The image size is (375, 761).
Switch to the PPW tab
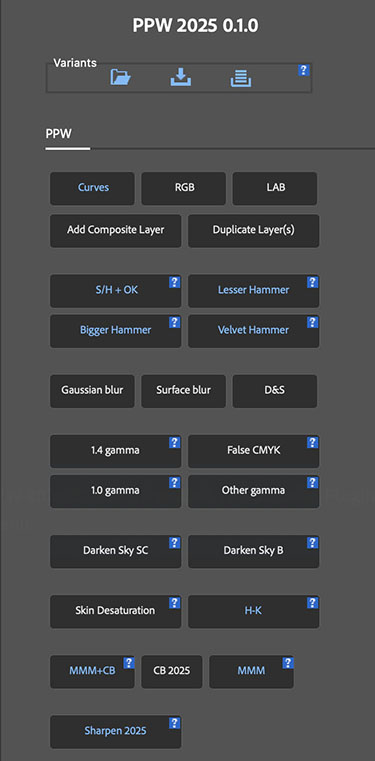click(x=59, y=134)
